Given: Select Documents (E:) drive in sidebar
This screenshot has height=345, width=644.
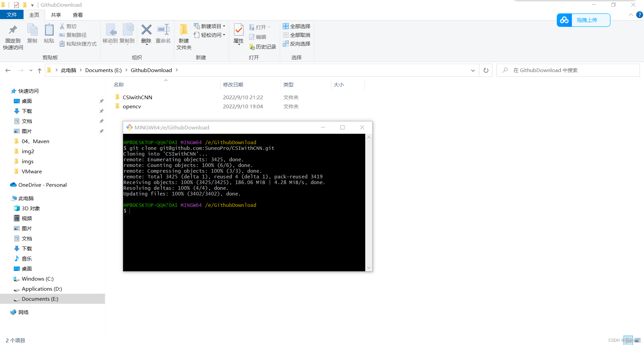Looking at the screenshot, I should [x=40, y=299].
